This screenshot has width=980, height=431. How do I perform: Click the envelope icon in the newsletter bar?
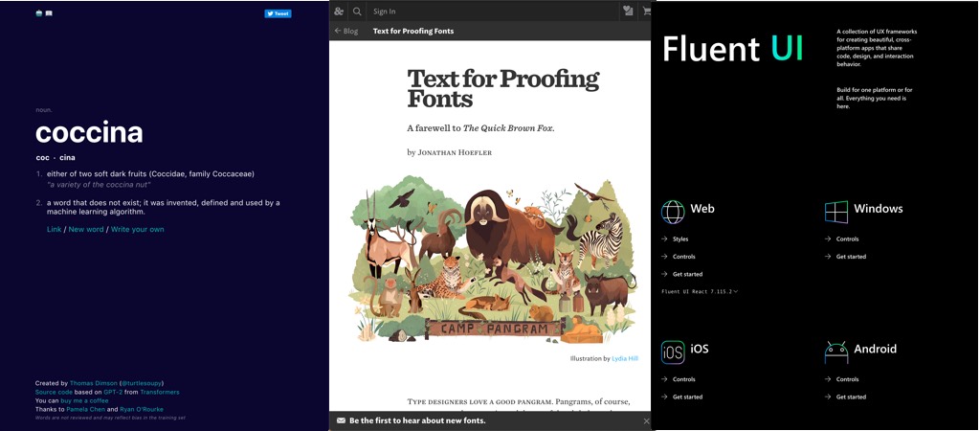click(x=339, y=420)
